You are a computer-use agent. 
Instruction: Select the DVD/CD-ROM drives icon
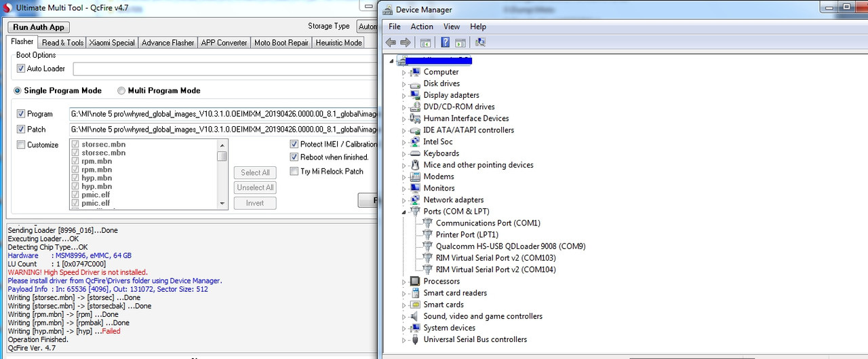click(x=415, y=107)
